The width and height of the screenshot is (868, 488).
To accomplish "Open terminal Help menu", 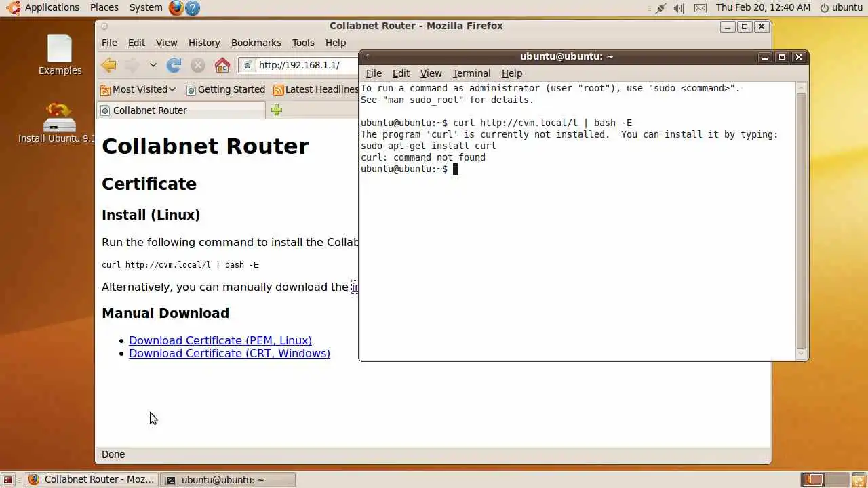I will point(512,73).
